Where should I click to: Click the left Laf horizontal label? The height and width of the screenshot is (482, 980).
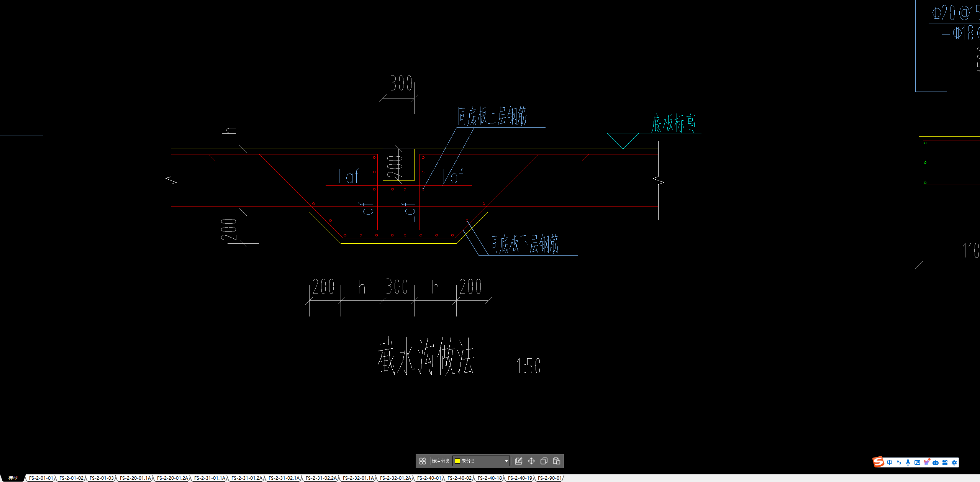pyautogui.click(x=349, y=177)
